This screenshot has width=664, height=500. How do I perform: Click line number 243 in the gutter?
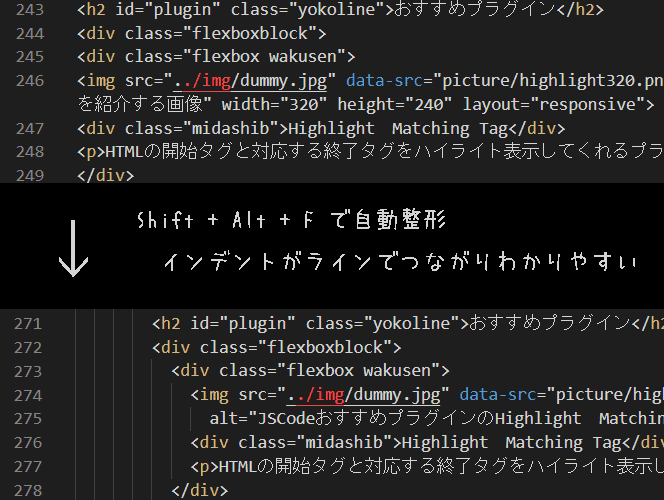pyautogui.click(x=30, y=9)
